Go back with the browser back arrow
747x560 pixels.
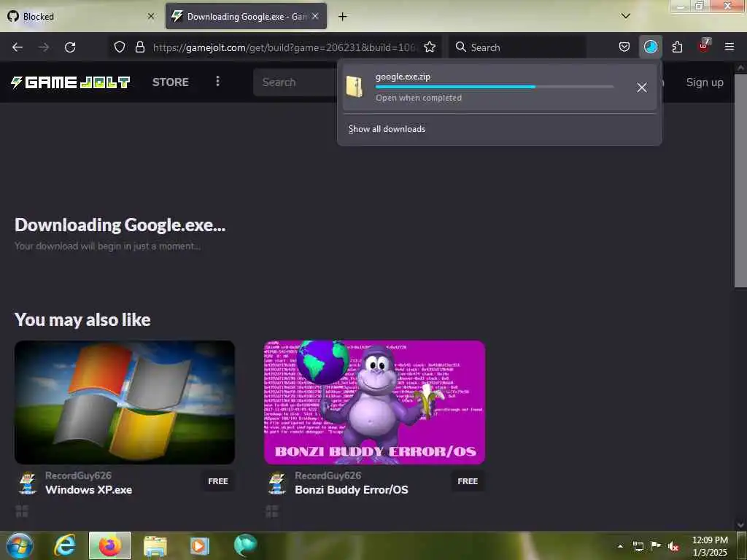tap(18, 47)
